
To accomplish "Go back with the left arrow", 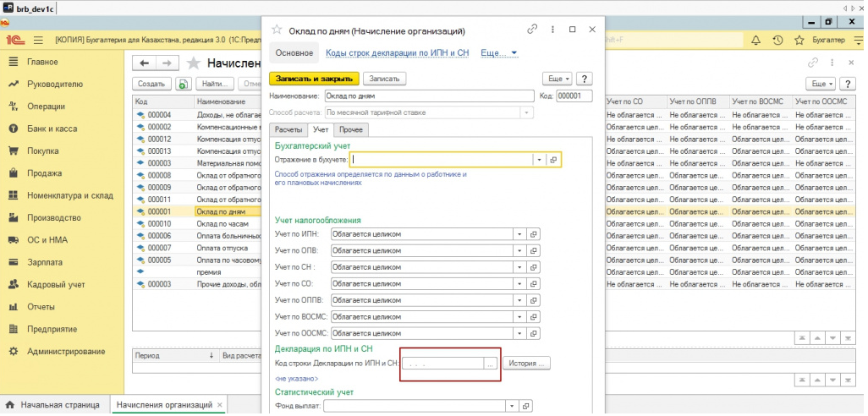I will [145, 63].
